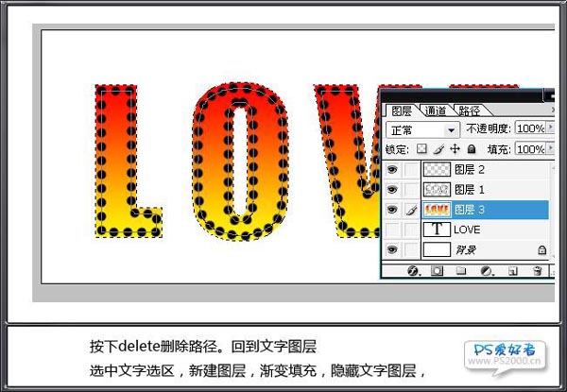Click the layer style (fx) icon
The image size is (567, 392).
tap(413, 270)
